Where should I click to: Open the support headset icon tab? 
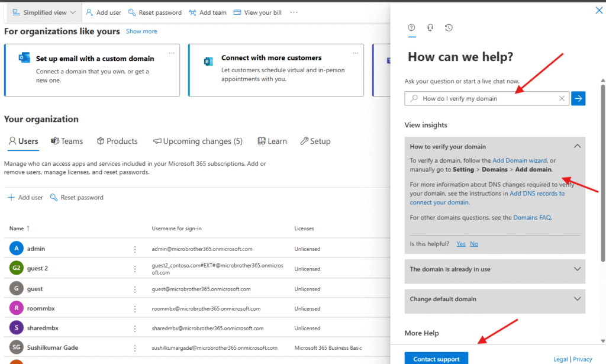point(430,28)
